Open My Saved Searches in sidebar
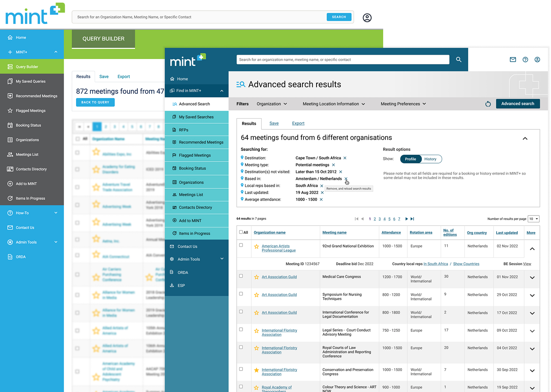The image size is (551, 392). (x=196, y=117)
